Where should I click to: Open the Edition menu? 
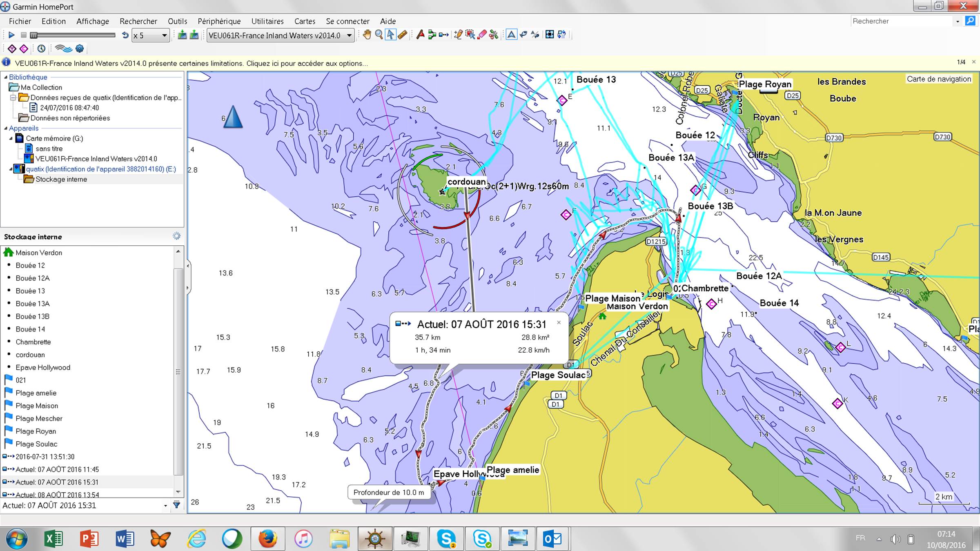pos(53,21)
